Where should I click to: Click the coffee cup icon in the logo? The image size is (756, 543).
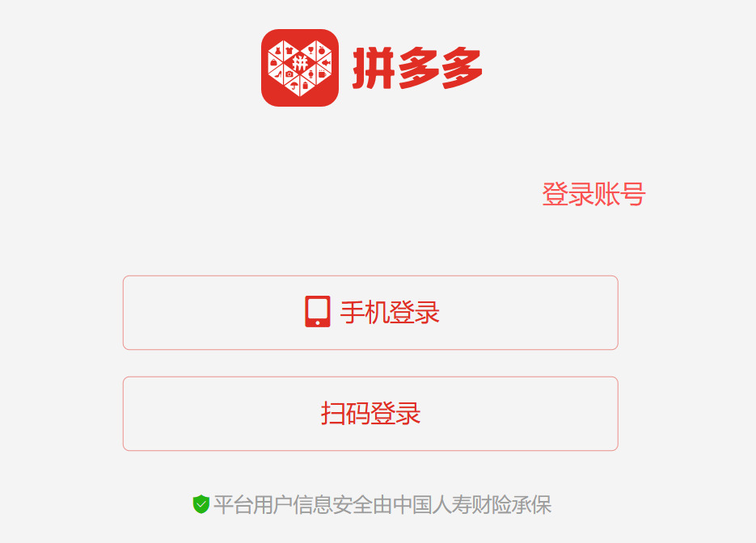(322, 74)
